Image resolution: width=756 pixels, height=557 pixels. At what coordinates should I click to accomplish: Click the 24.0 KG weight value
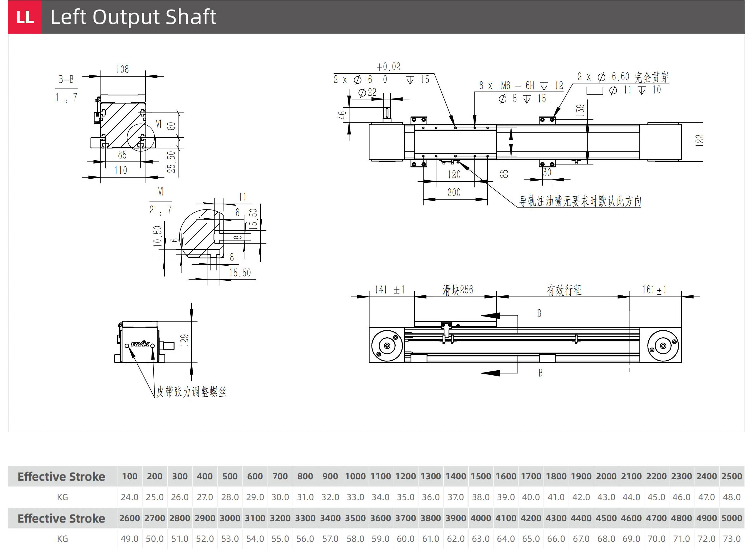coord(130,497)
